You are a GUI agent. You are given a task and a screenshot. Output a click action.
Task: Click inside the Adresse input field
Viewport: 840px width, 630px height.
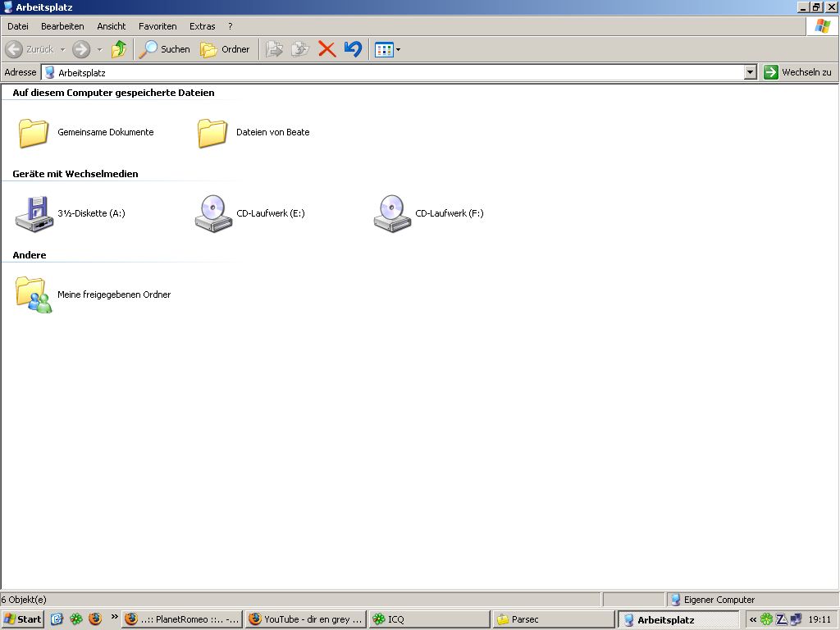(x=394, y=72)
